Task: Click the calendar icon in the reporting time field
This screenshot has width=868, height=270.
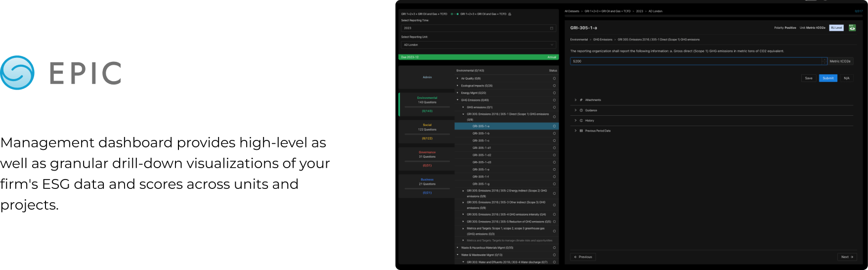Action: (552, 28)
